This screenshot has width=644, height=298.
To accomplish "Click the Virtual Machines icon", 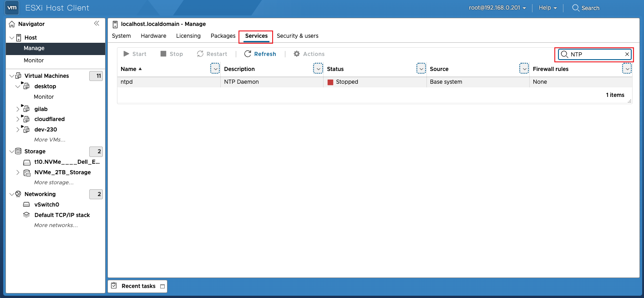I will [x=19, y=76].
